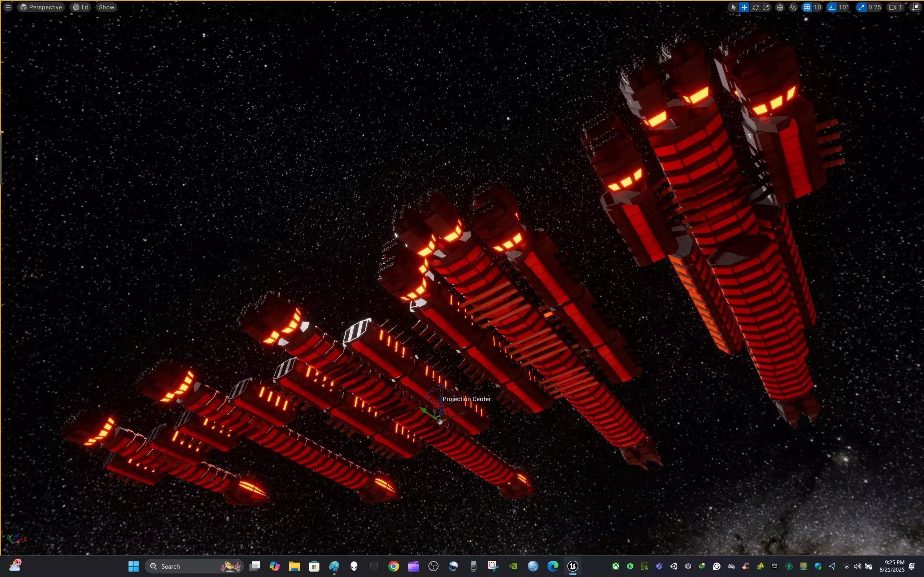Open the Unreal Engine taskbar icon

(573, 566)
